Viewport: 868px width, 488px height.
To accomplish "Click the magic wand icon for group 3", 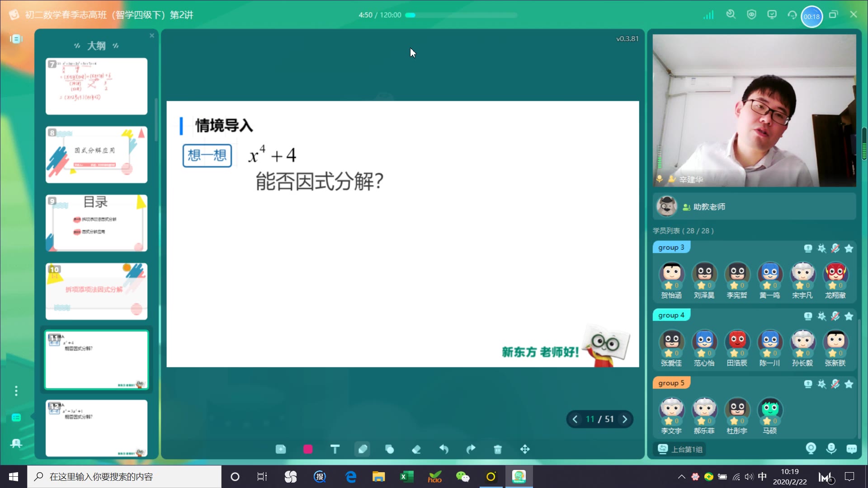I will click(x=822, y=248).
